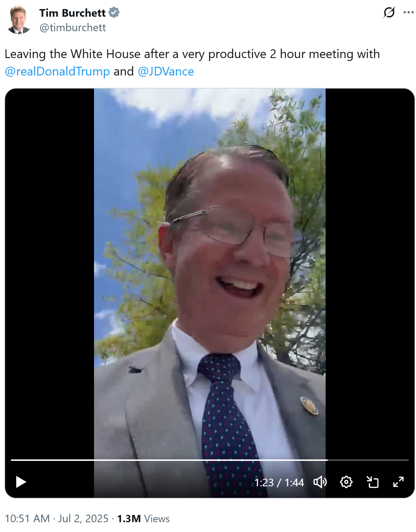Open Tim Burchett's profile picture
The height and width of the screenshot is (532, 416).
click(x=18, y=20)
